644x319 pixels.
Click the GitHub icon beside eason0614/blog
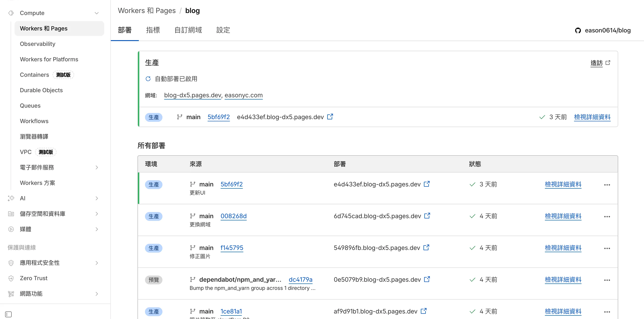pyautogui.click(x=578, y=30)
